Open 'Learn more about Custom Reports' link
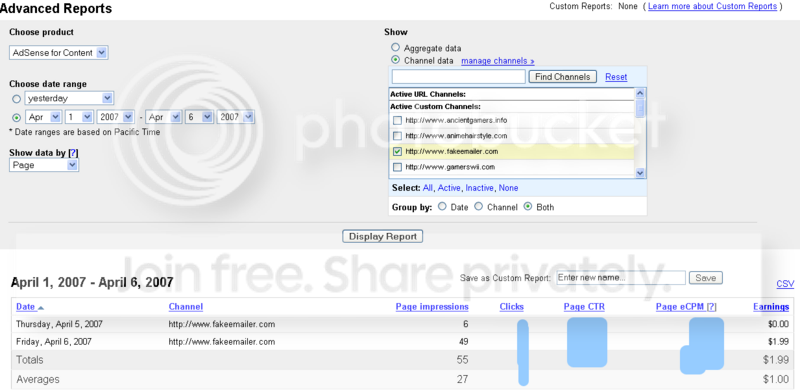Image resolution: width=800 pixels, height=392 pixels. 712,6
